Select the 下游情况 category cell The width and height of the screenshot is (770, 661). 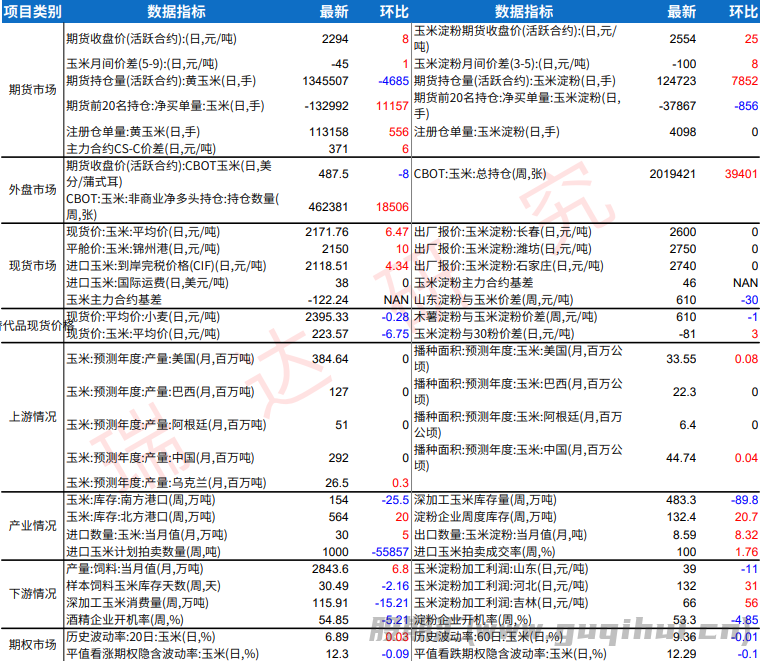[31, 593]
